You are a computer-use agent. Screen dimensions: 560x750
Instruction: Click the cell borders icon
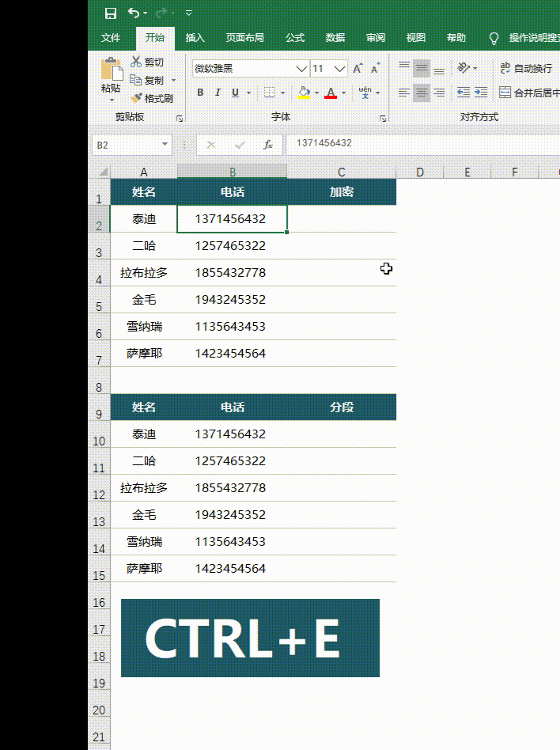pyautogui.click(x=270, y=93)
